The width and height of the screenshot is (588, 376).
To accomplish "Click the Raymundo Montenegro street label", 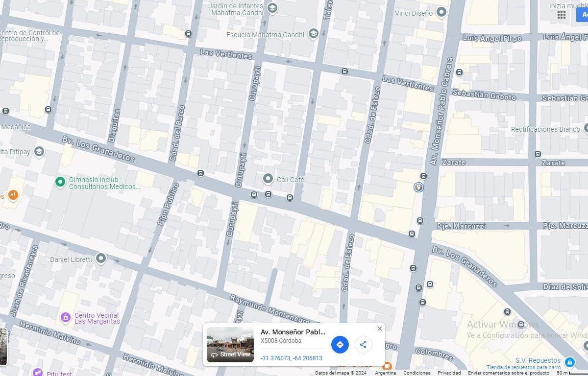I will coord(269,309).
